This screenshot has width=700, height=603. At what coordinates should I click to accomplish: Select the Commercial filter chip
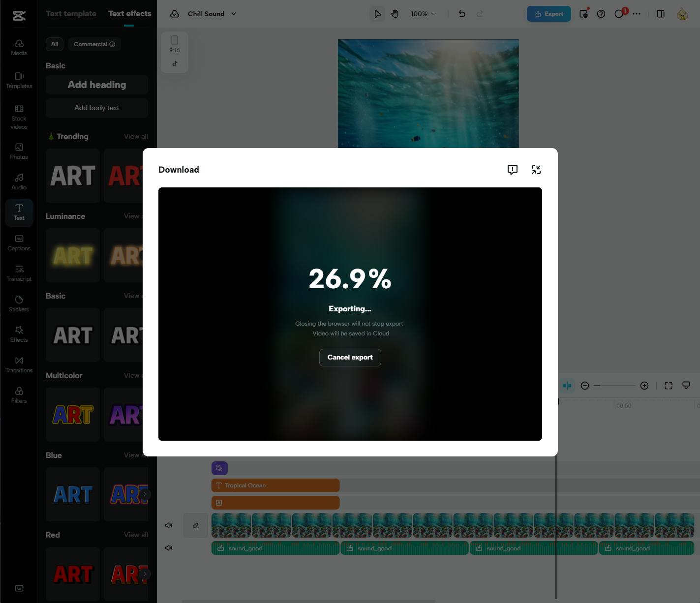(94, 44)
